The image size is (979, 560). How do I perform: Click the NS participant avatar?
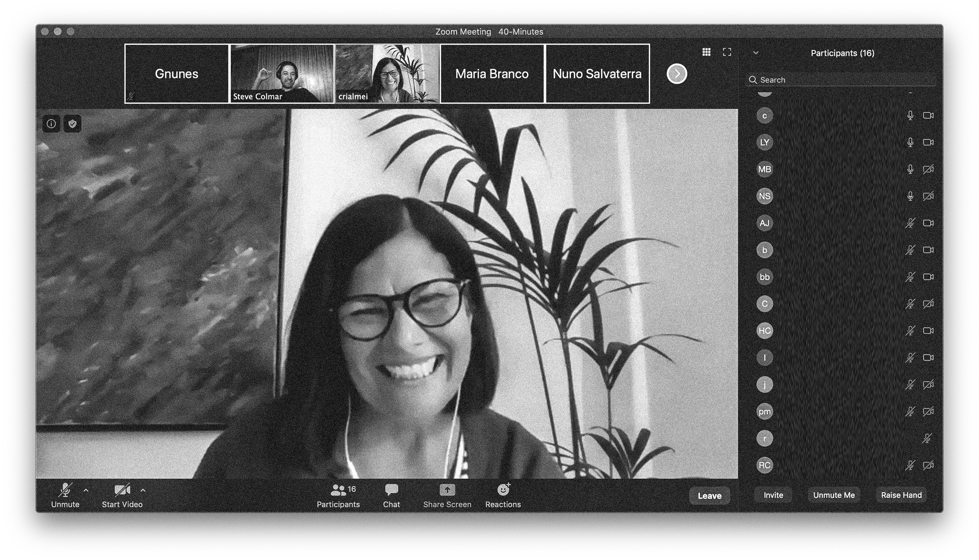pyautogui.click(x=764, y=196)
